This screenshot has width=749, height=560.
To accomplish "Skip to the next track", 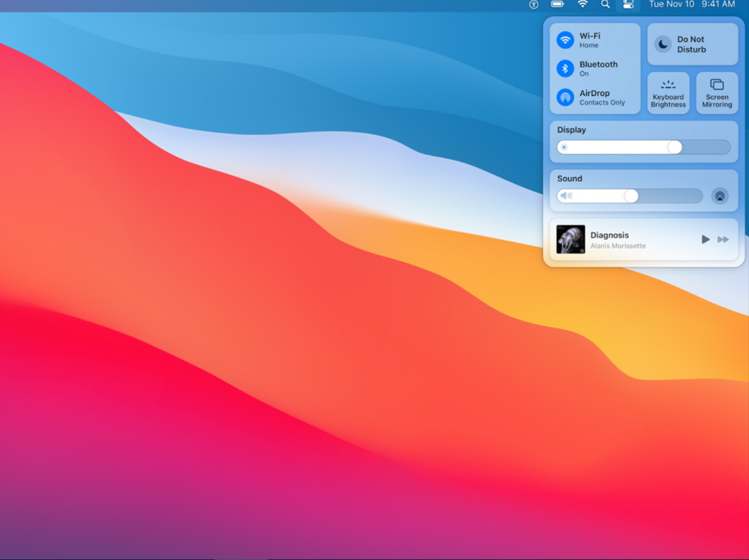I will (x=723, y=239).
